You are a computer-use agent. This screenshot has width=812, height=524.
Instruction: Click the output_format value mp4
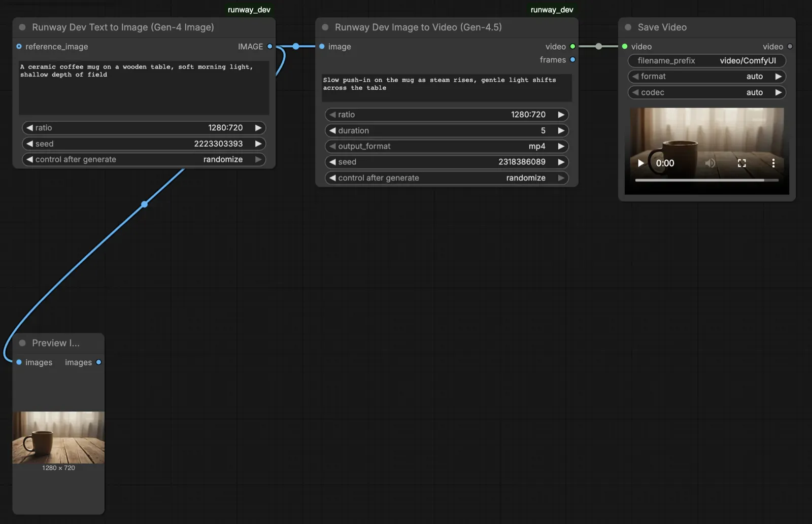coord(537,146)
